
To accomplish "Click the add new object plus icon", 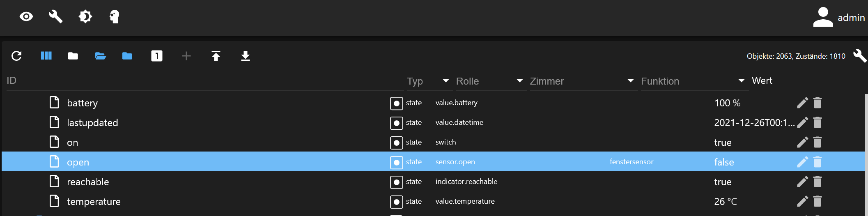I will (x=186, y=56).
